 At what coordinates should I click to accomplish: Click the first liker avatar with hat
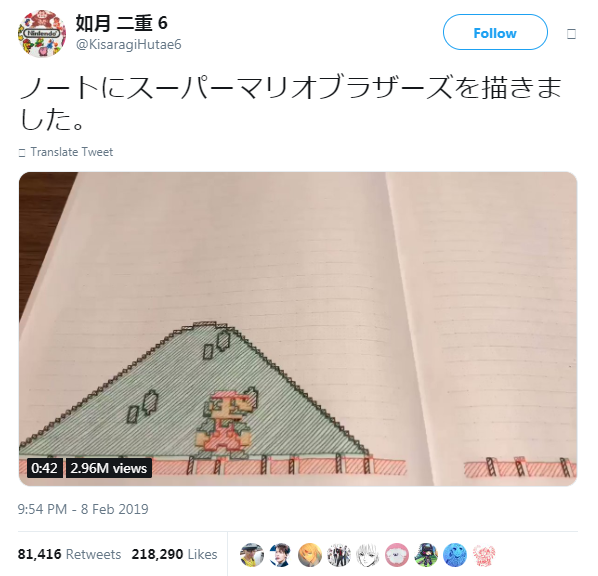click(x=252, y=555)
